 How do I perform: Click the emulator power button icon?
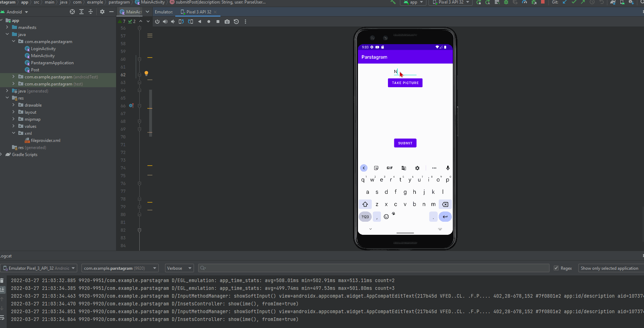(x=157, y=22)
